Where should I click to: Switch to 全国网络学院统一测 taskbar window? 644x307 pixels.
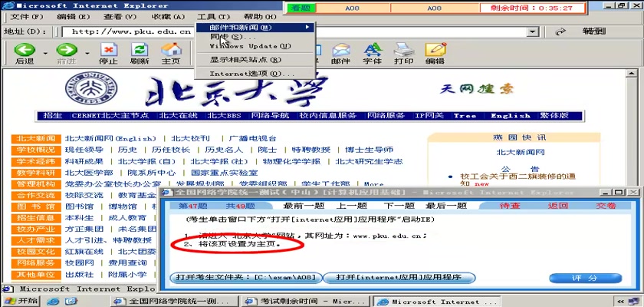pos(175,302)
